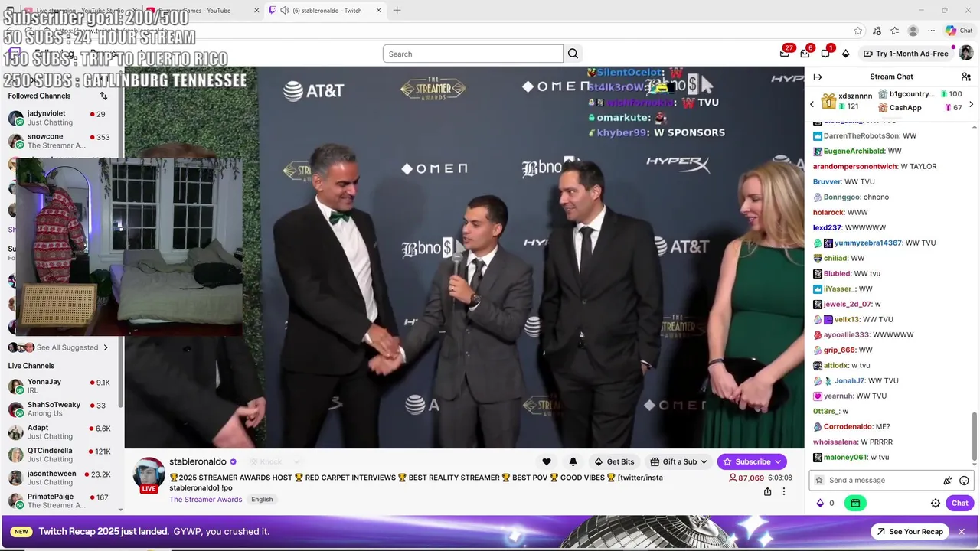Open Twitch notifications inbox with 6 badge
This screenshot has width=980, height=551.
click(805, 53)
